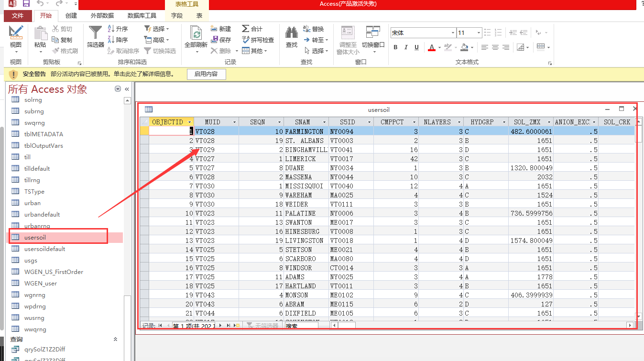Collapse navigation pane with double chevron
644x361 pixels.
point(127,89)
